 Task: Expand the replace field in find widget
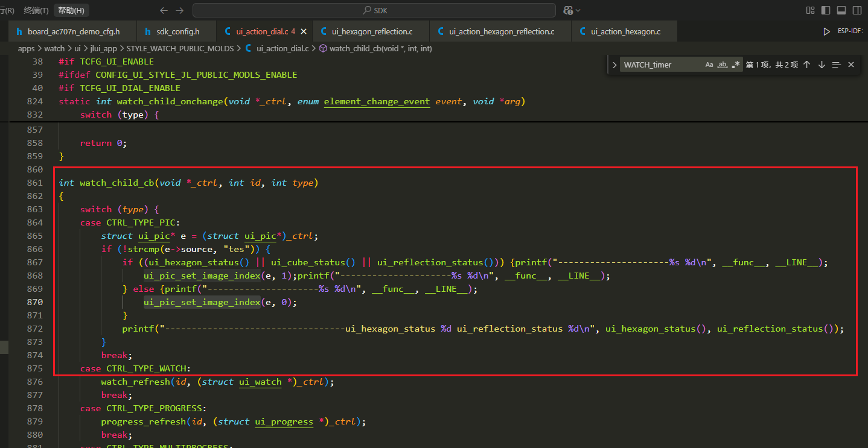point(614,65)
